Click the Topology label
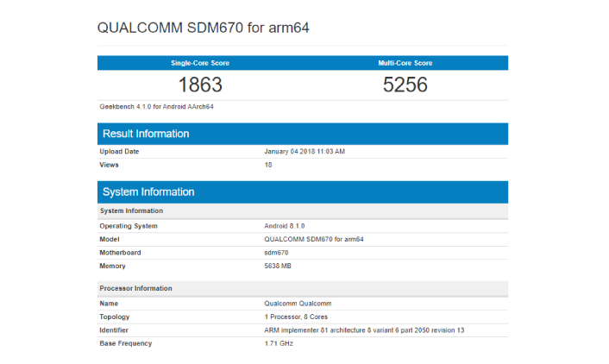 click(x=115, y=317)
